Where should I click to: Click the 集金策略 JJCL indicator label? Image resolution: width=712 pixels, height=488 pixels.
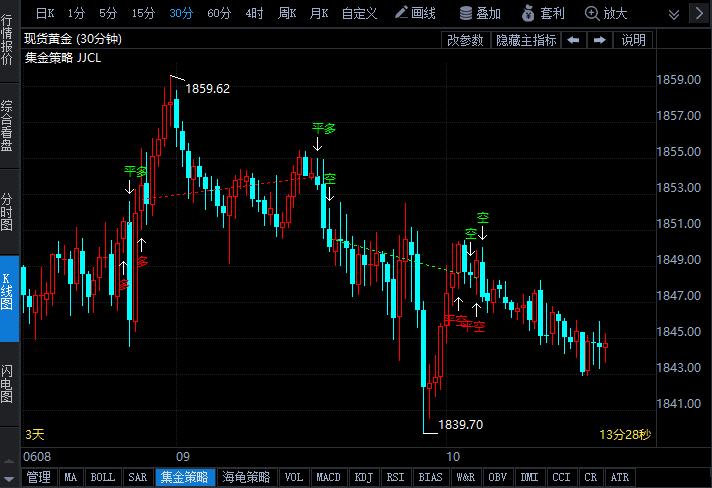(63, 58)
